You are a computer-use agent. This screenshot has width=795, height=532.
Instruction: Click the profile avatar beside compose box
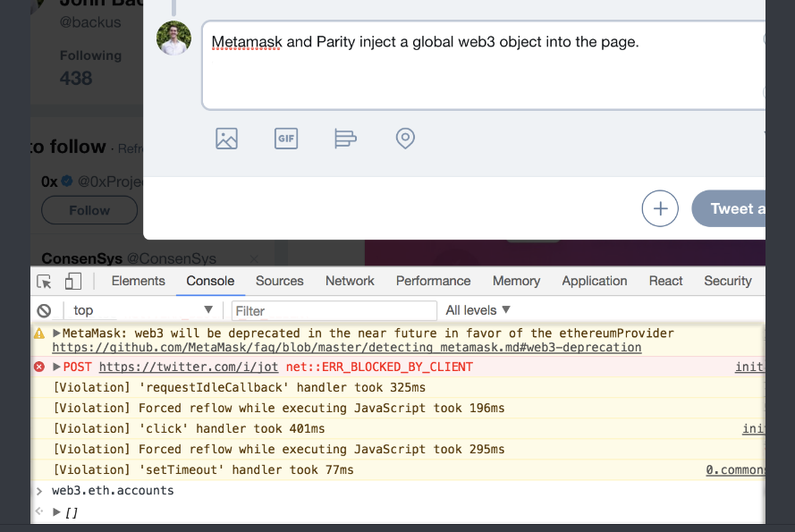click(173, 38)
